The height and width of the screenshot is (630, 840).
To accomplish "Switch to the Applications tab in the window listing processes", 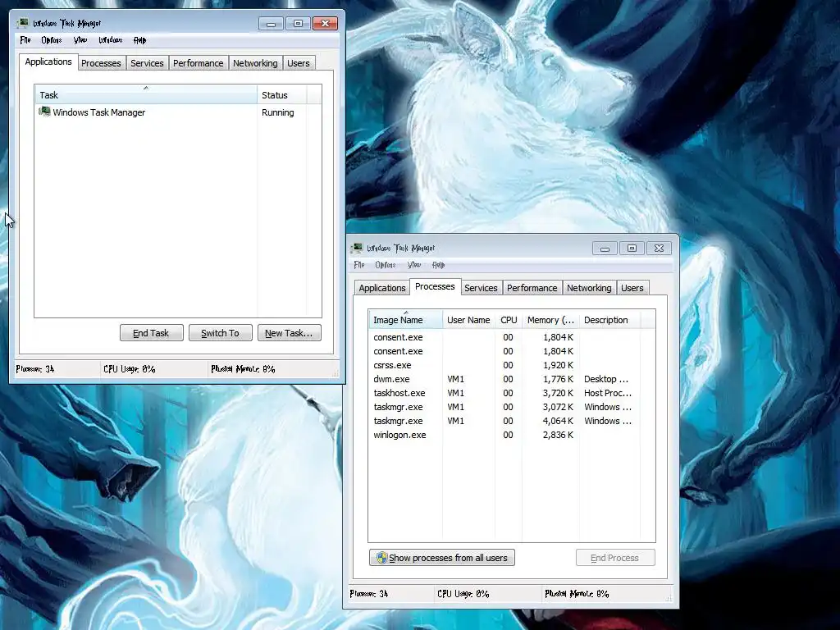I will pos(382,288).
